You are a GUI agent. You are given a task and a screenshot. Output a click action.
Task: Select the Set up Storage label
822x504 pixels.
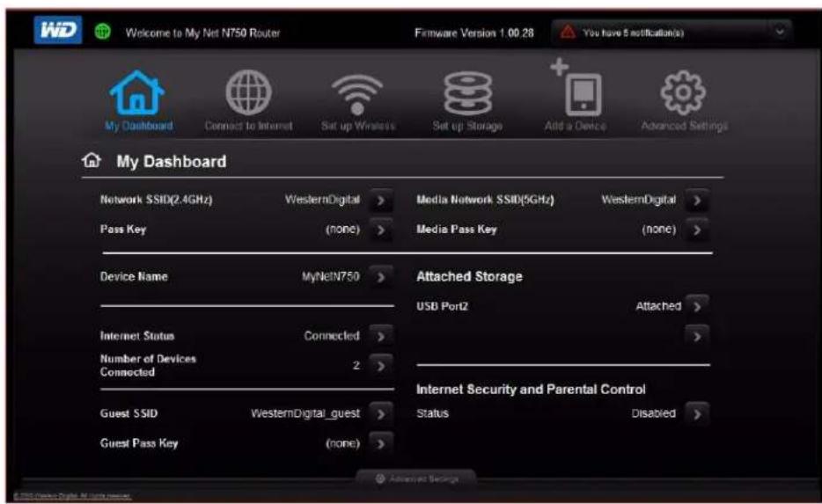pos(467,127)
